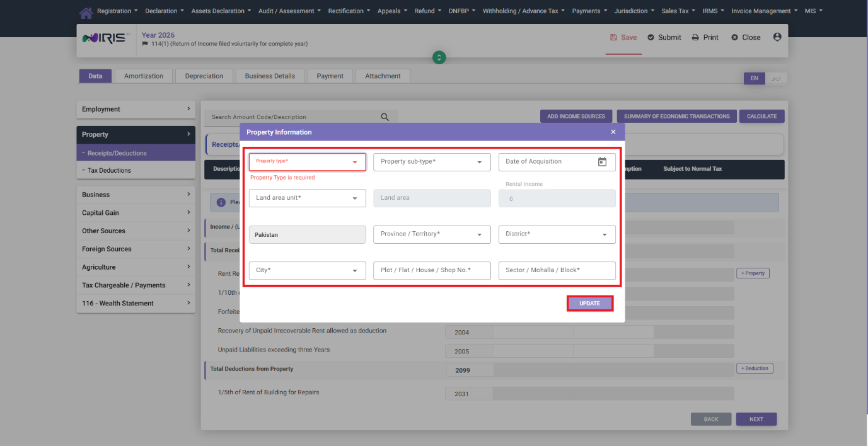The image size is (868, 446).
Task: Click the Sector / Mohalla / Block field
Action: (x=557, y=270)
